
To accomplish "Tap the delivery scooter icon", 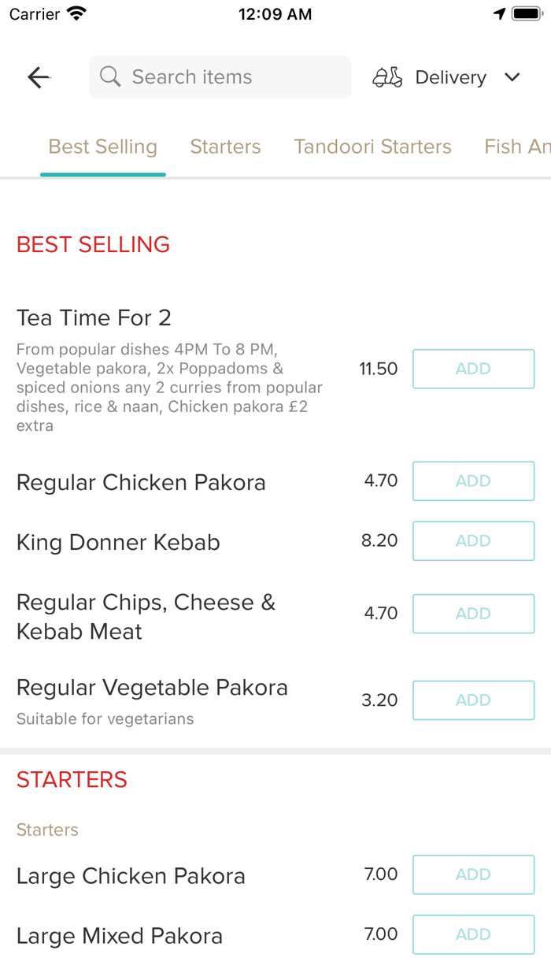I will pos(386,76).
